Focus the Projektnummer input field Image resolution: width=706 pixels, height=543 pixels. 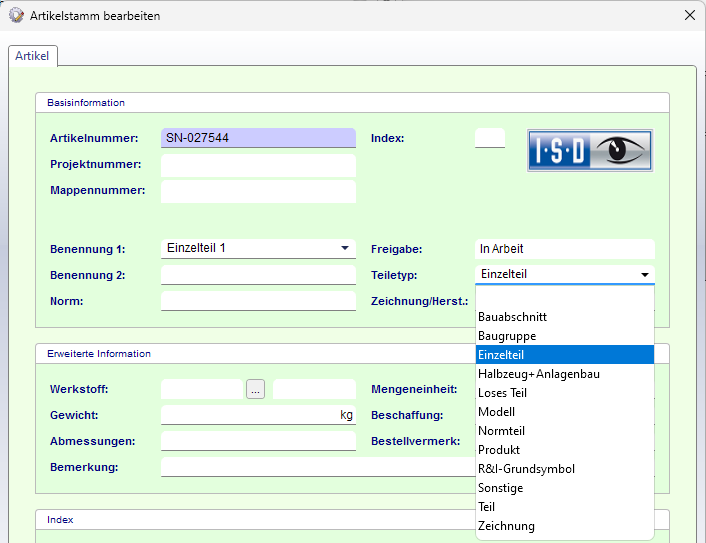[x=257, y=164]
